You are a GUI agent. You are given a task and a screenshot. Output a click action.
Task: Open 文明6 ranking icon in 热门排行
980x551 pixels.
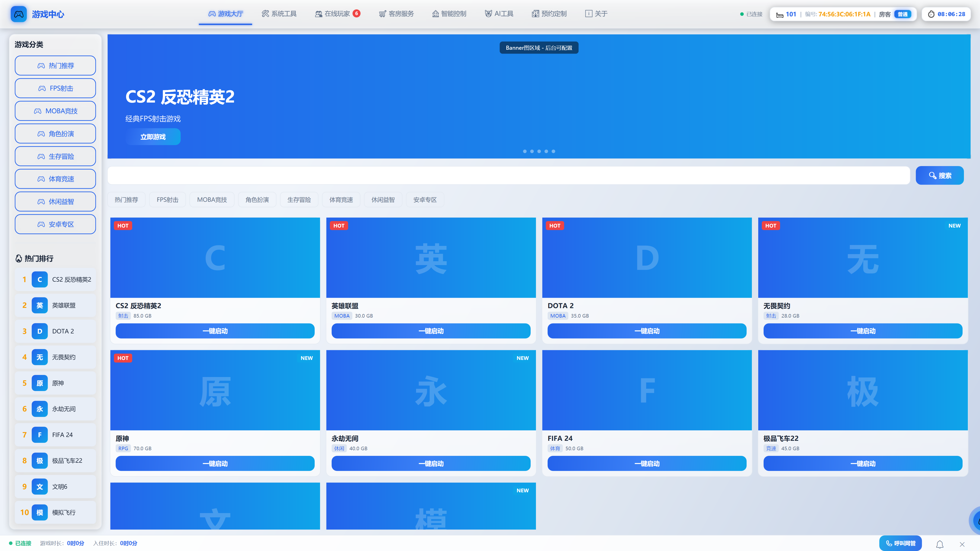40,486
